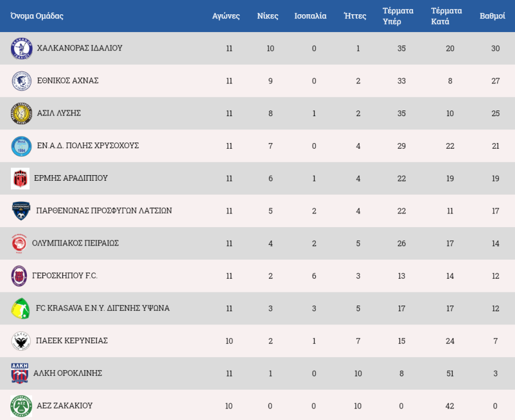Screen dimensions: 515x420
Task: Click the ΕΘΝΙΚΟΣ ΑΧΝΑΣ team logo
Action: pyautogui.click(x=21, y=81)
